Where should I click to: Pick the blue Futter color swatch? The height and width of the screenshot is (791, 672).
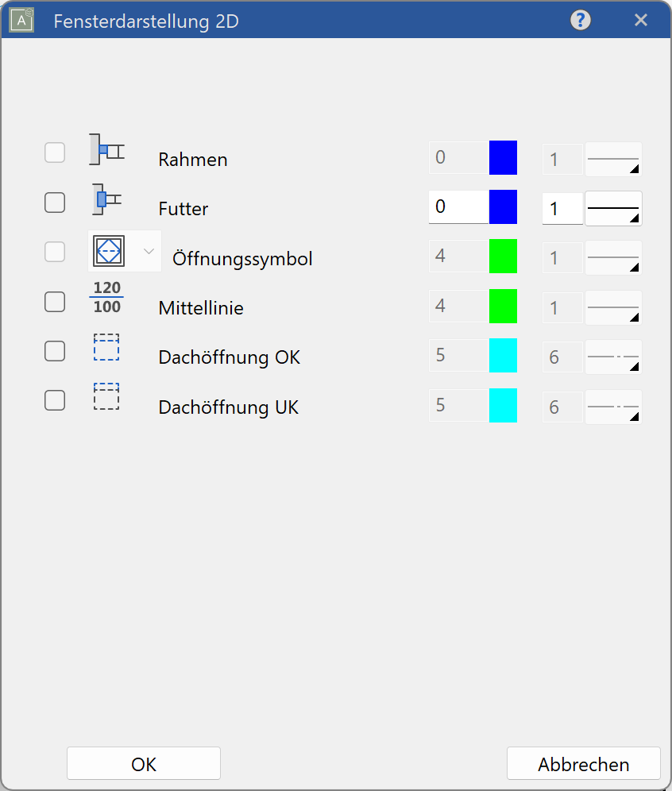coord(503,206)
